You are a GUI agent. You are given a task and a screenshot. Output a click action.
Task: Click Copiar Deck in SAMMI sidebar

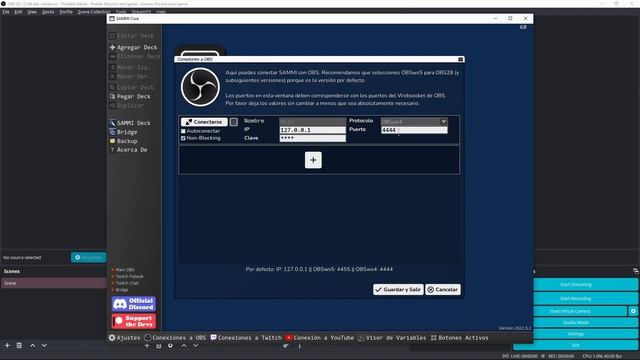(x=132, y=87)
